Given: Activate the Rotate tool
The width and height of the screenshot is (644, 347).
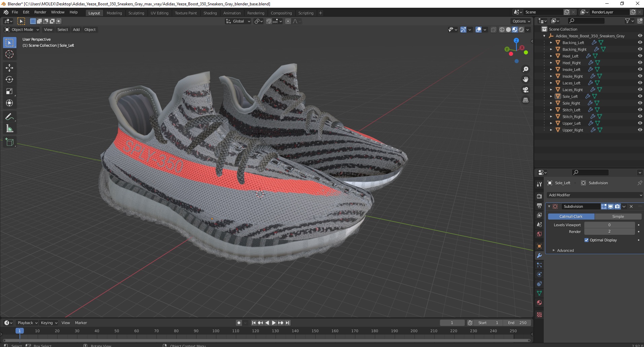Looking at the screenshot, I should click(9, 80).
